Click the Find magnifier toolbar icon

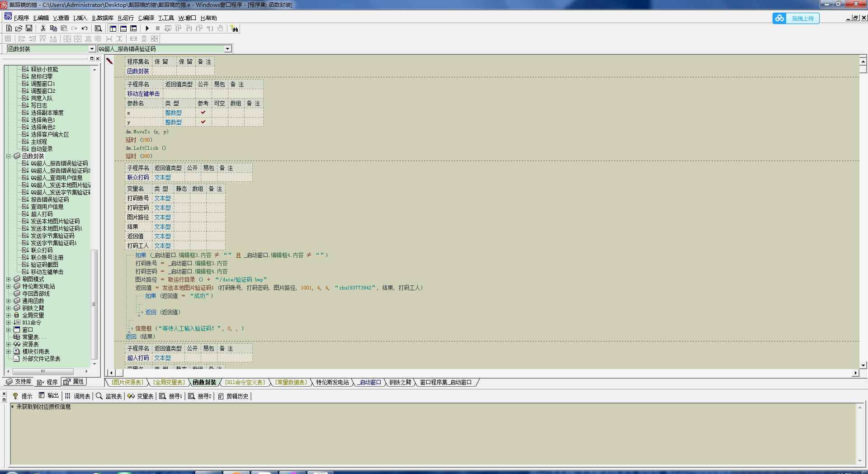click(98, 28)
